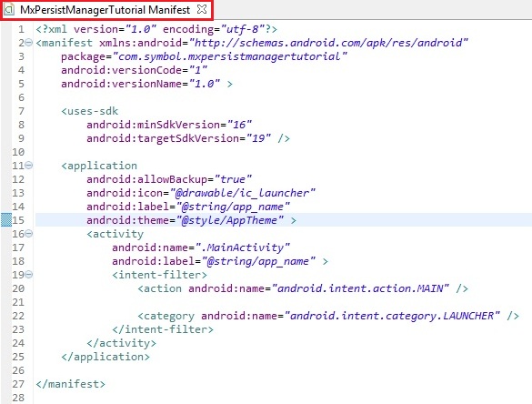
Task: Click the android:versionCode attribute on line 4
Action: pos(121,70)
